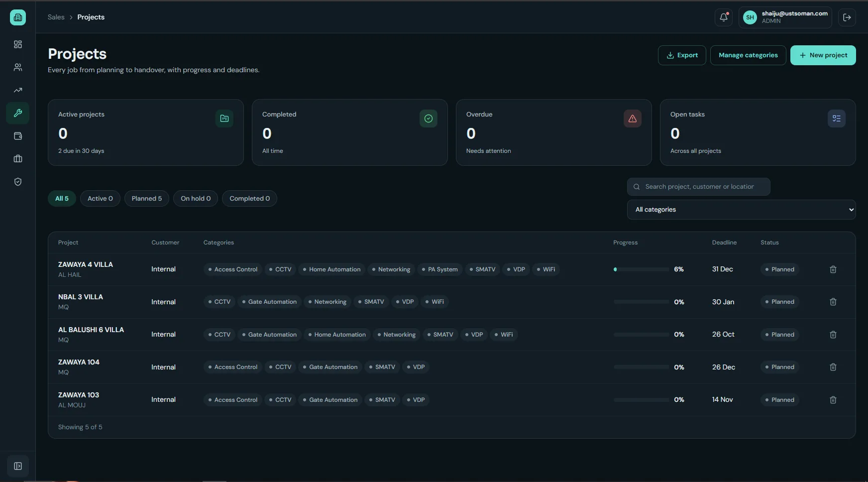Click the logout icon
Screen dimensions: 868x482
(x=847, y=17)
